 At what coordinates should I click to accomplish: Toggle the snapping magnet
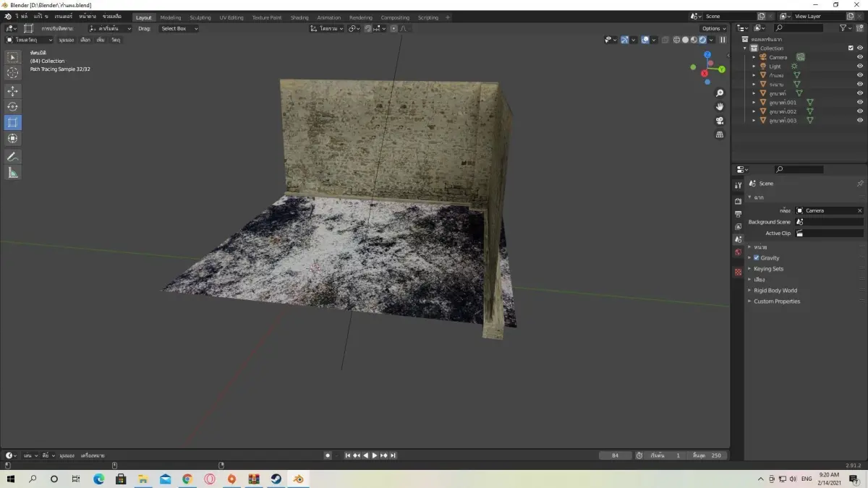point(369,28)
